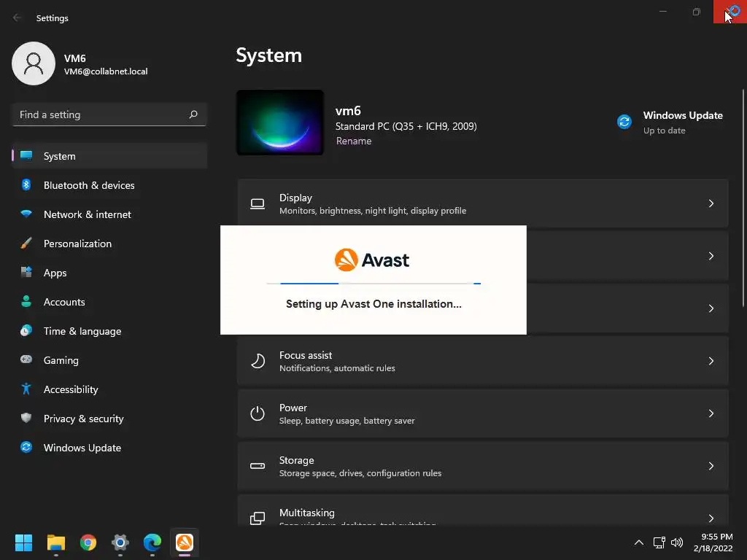Click the System monitor icon in sidebar
This screenshot has height=560, width=747.
(26, 156)
